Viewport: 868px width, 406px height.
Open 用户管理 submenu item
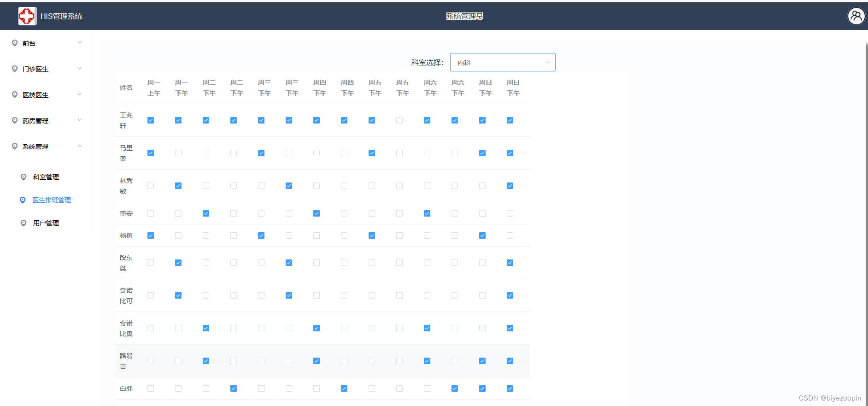(46, 223)
